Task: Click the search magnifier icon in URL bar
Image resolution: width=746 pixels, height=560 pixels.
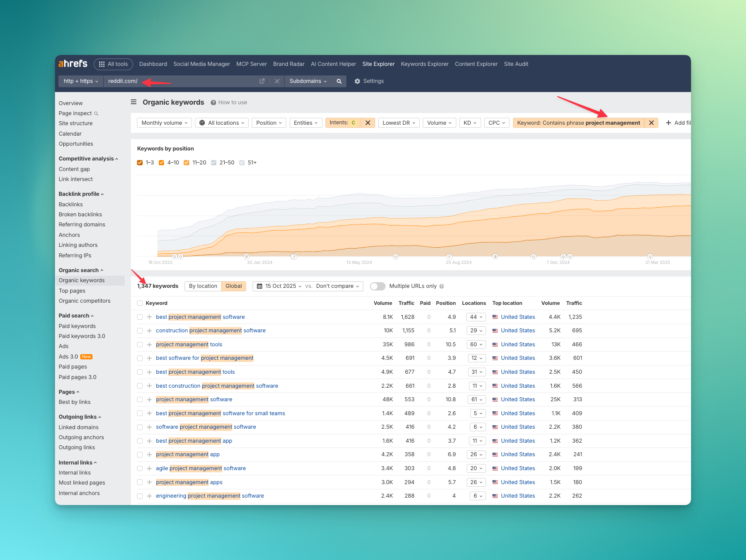Action: point(339,81)
